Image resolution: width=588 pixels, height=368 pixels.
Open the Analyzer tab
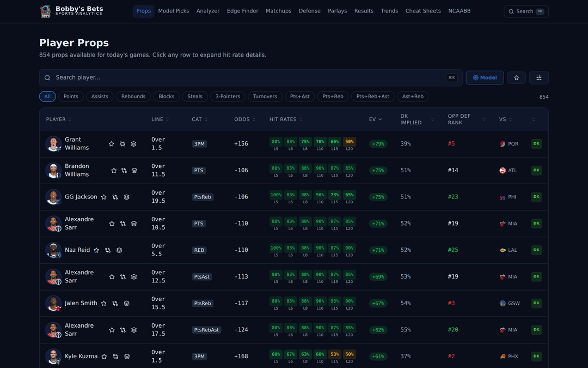[x=208, y=11]
